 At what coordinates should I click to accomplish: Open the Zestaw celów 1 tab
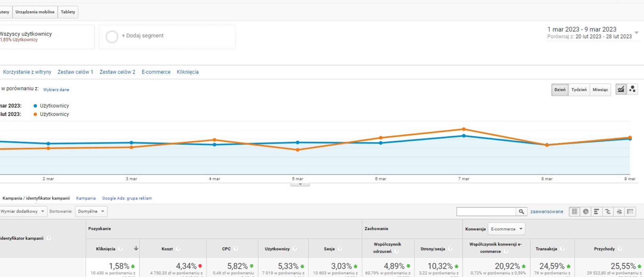pos(75,72)
